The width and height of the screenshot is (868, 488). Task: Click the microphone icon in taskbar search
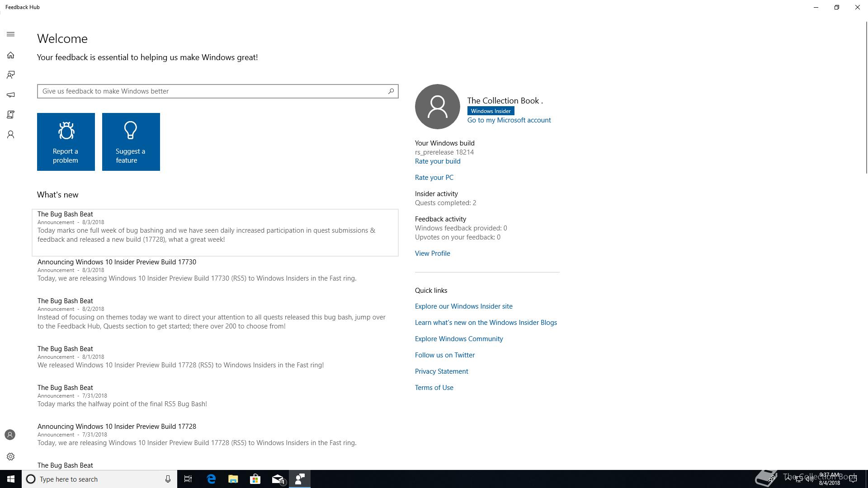tap(168, 479)
